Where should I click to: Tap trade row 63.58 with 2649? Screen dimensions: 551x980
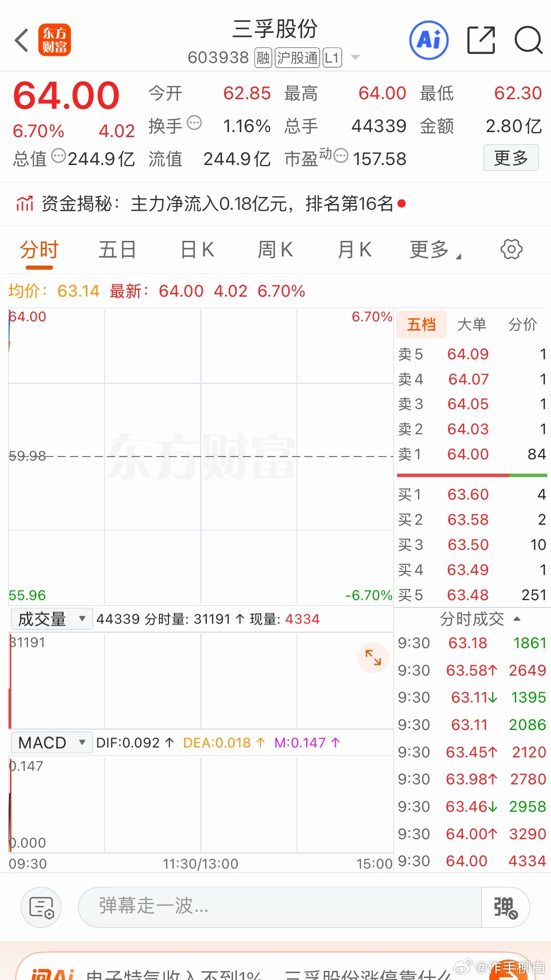472,671
